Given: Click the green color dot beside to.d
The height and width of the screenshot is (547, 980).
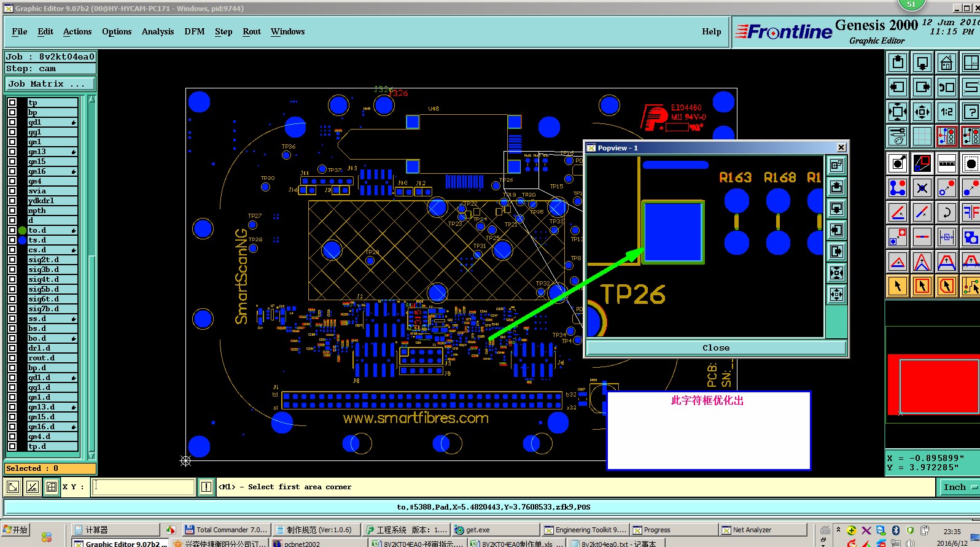Looking at the screenshot, I should coord(23,230).
